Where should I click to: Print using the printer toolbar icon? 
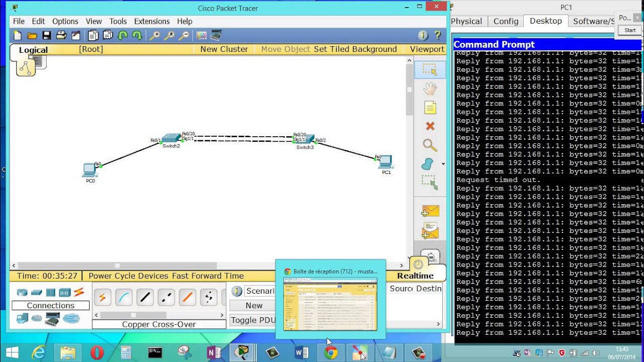pos(61,35)
